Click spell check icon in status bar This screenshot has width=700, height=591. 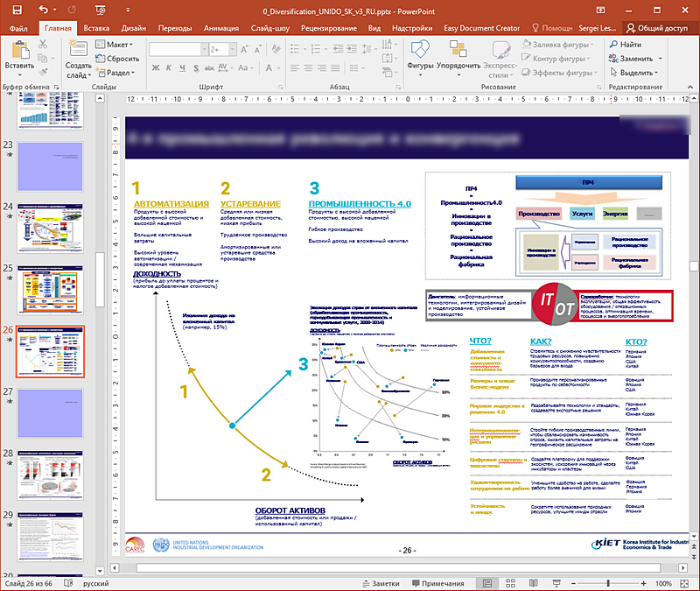point(68,583)
